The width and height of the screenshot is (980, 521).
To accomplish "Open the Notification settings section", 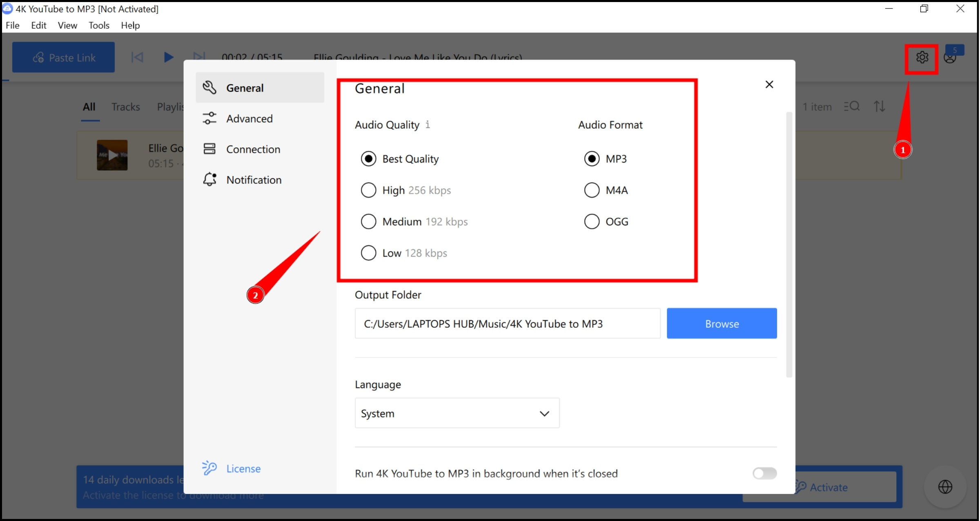I will coord(254,179).
